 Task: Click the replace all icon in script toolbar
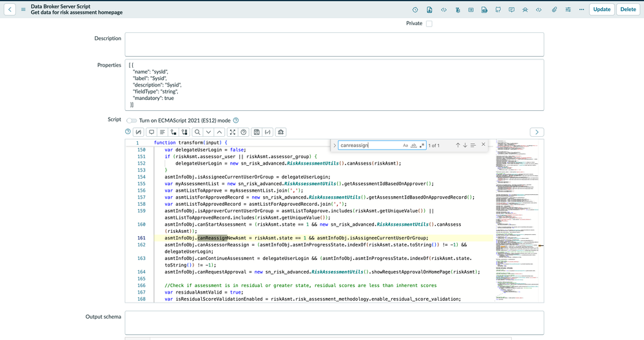[x=184, y=132]
